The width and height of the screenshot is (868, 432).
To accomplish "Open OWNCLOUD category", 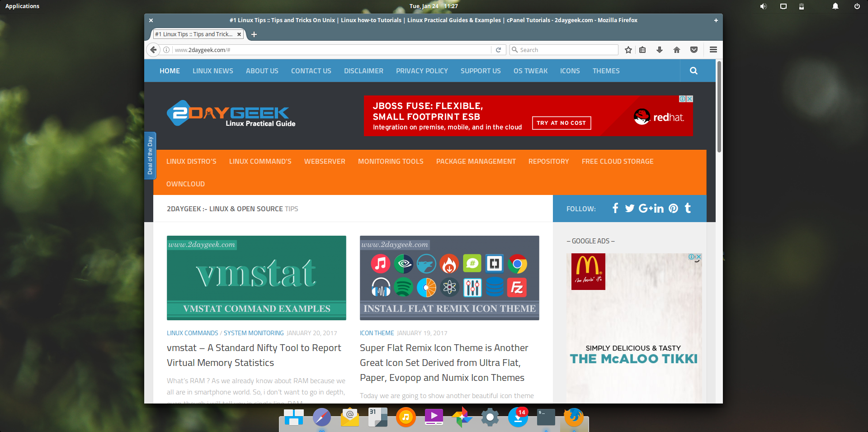I will pyautogui.click(x=185, y=184).
